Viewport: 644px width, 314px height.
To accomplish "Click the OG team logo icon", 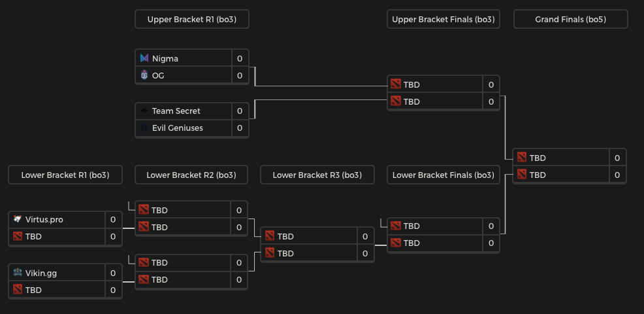I will 144,75.
